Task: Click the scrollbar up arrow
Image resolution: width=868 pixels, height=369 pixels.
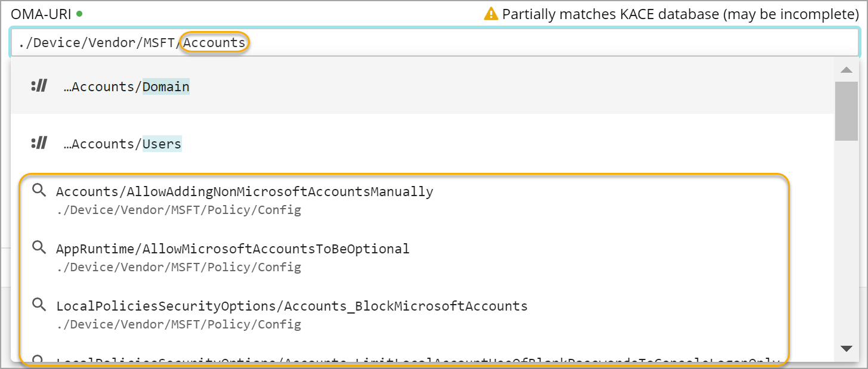Action: (846, 70)
